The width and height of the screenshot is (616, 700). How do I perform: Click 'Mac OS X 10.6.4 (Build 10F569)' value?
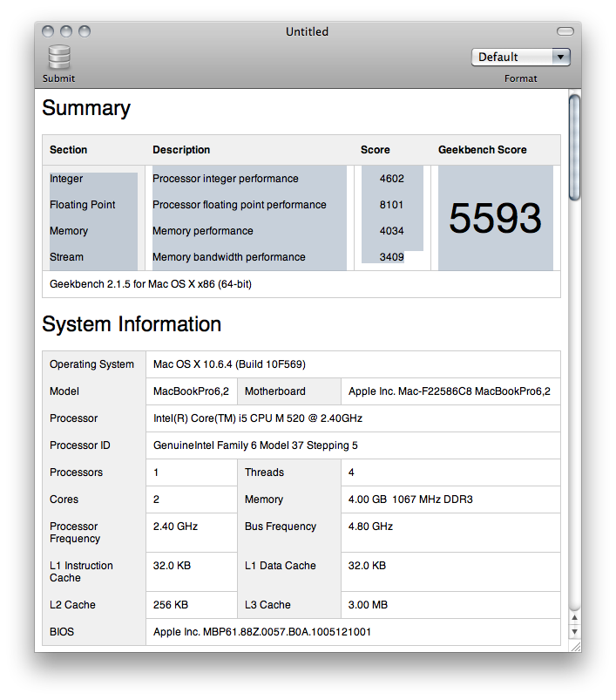[x=229, y=364]
